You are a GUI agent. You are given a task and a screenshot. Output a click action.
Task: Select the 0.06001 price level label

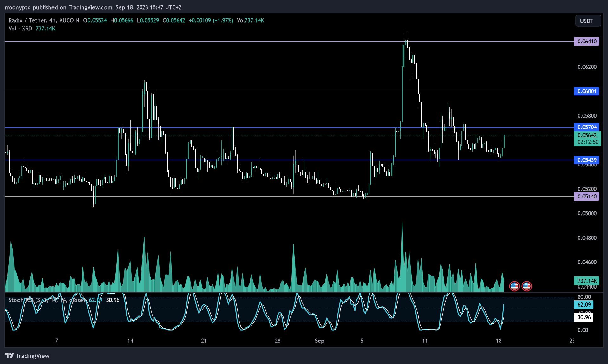586,91
